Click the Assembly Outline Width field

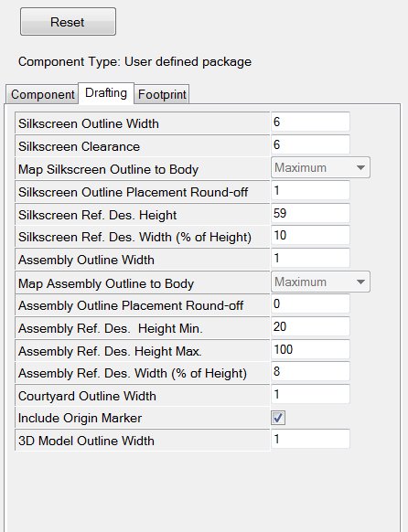310,258
